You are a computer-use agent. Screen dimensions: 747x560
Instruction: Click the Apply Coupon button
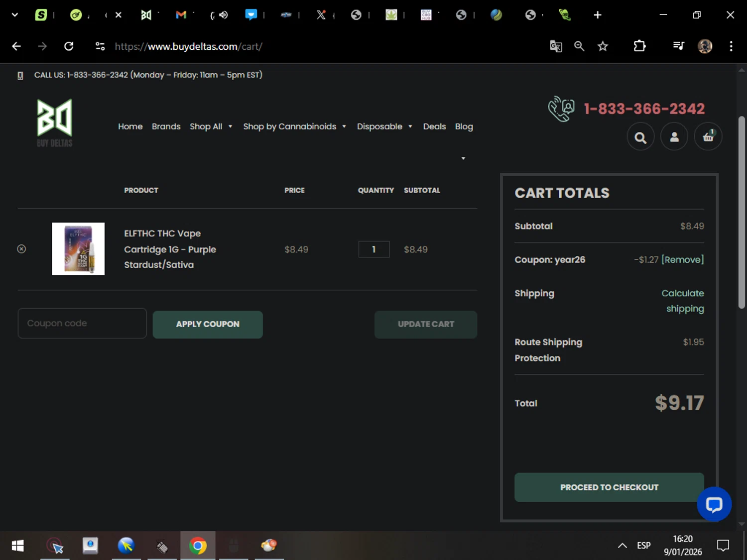click(208, 324)
